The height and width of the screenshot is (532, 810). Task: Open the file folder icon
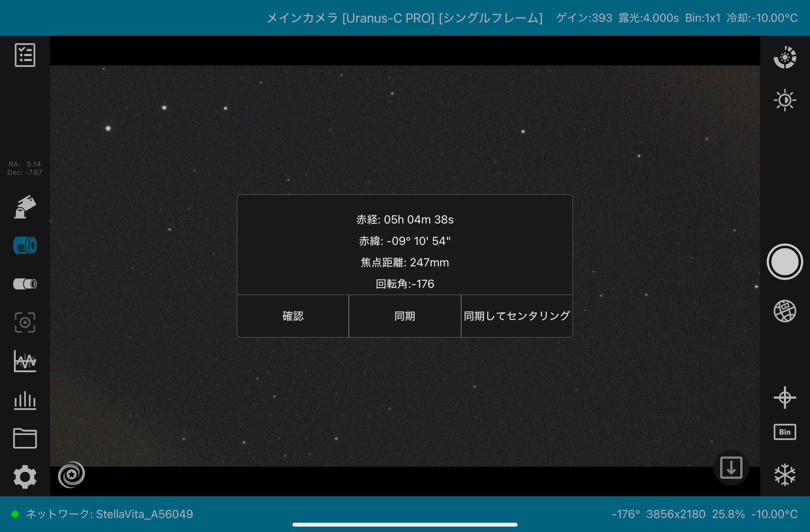pos(25,438)
